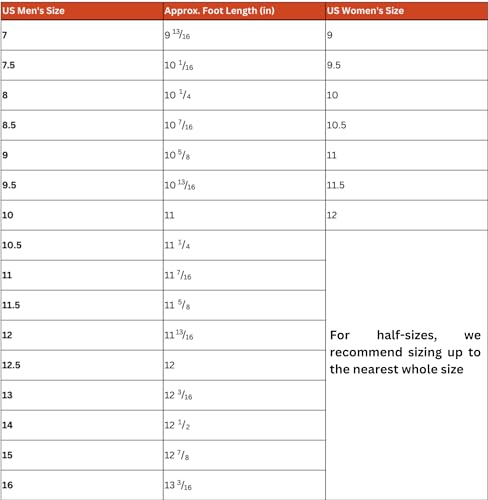Select men's size 10.5 cell

(82, 245)
